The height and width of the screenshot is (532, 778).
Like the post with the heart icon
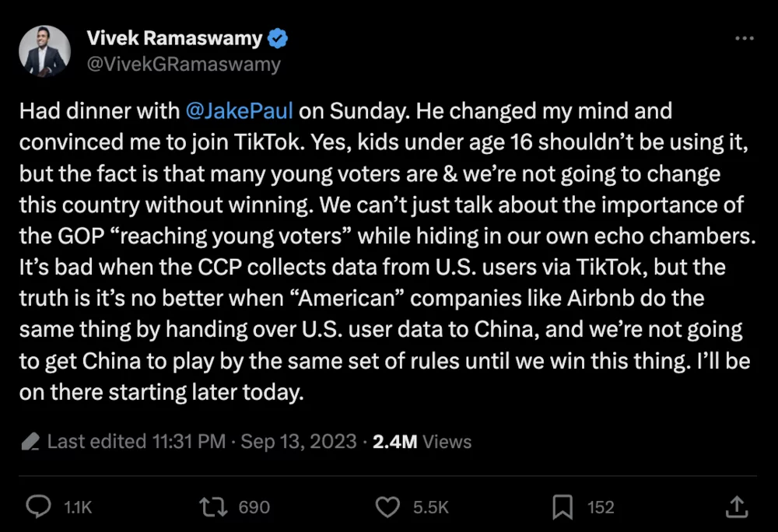pos(387,508)
